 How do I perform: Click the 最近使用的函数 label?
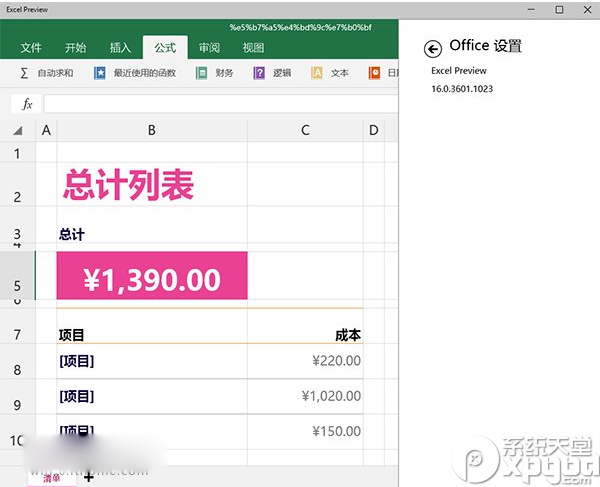[145, 73]
